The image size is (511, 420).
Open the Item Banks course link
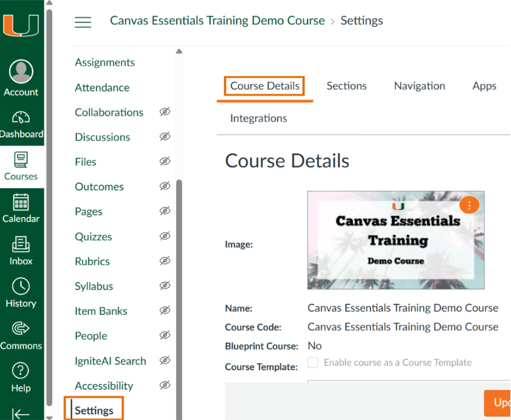pyautogui.click(x=101, y=311)
